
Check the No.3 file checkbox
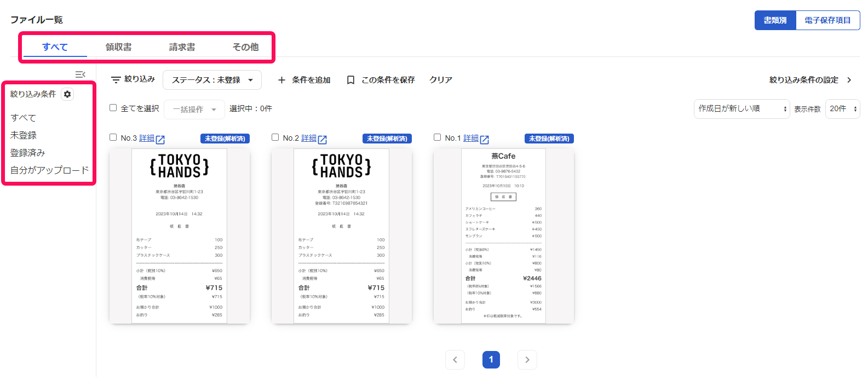[113, 137]
